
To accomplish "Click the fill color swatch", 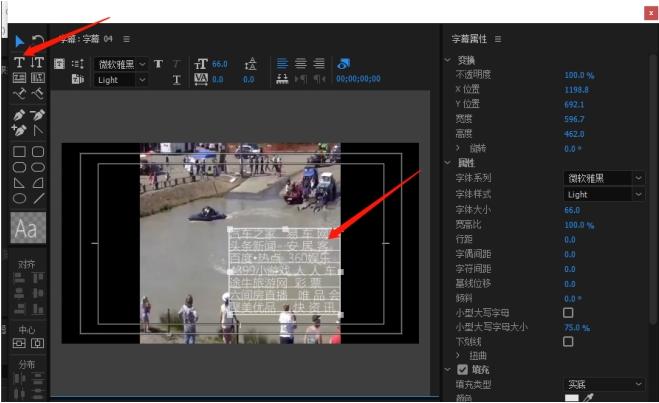I will coord(572,398).
